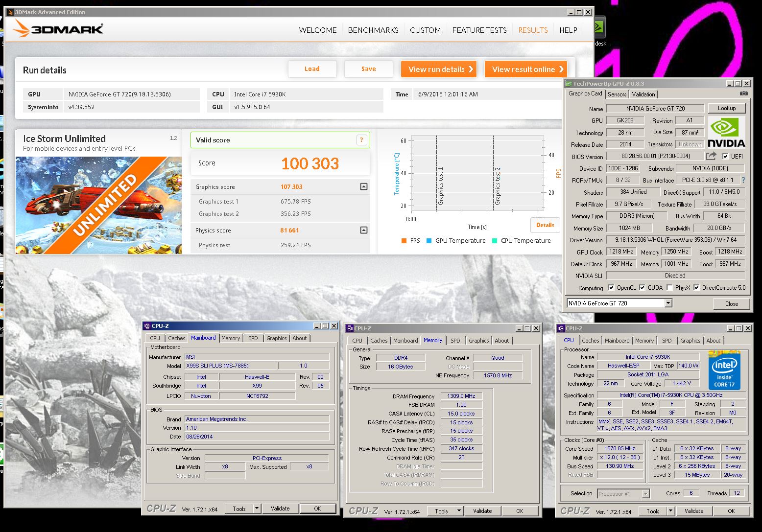Viewport: 762px width, 532px height.
Task: Toggle the CUDA checkbox
Action: pyautogui.click(x=642, y=288)
